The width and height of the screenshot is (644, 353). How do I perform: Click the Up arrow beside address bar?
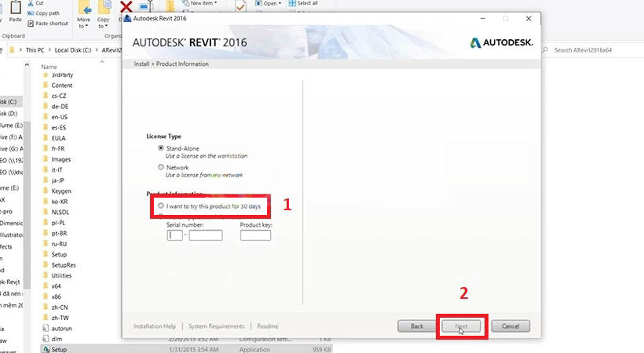point(2,50)
